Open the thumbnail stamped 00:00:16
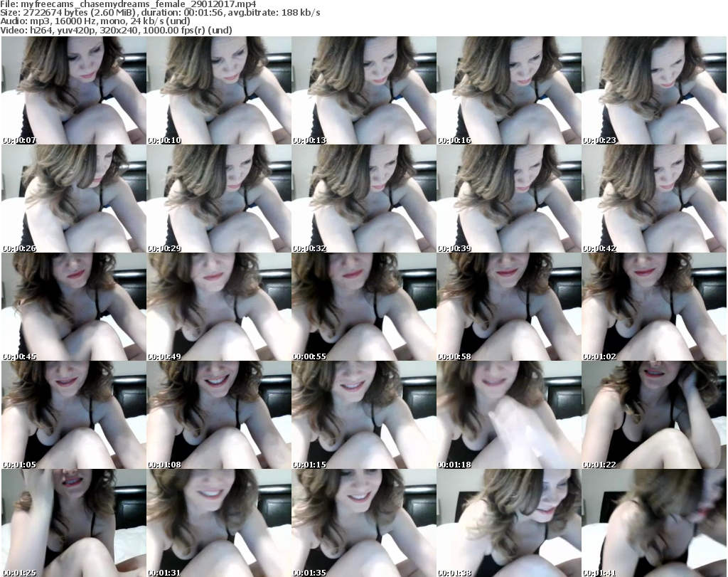728x577 pixels. 509,90
